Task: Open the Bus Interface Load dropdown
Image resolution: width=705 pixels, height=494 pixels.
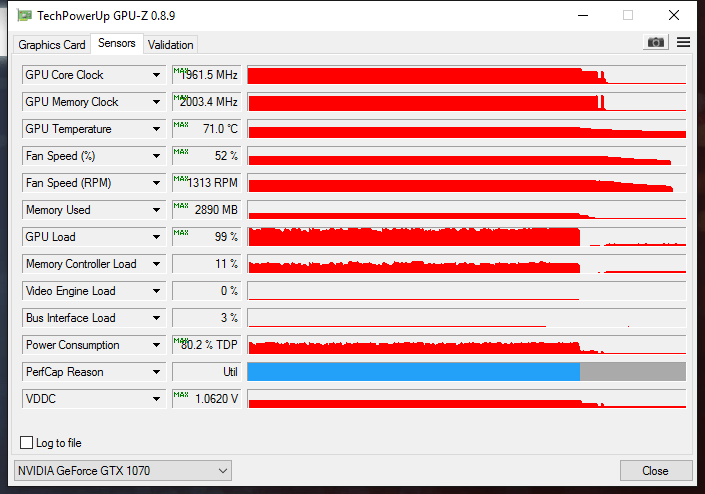Action: [156, 318]
